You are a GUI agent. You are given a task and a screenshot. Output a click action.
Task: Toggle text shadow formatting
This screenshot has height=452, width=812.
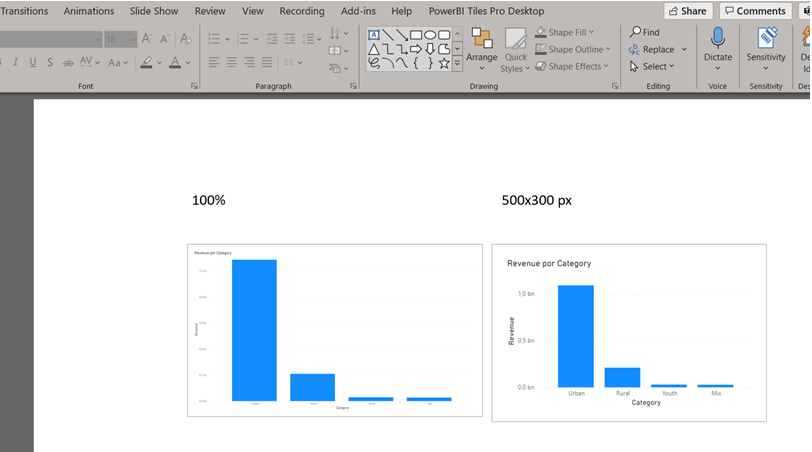[50, 62]
